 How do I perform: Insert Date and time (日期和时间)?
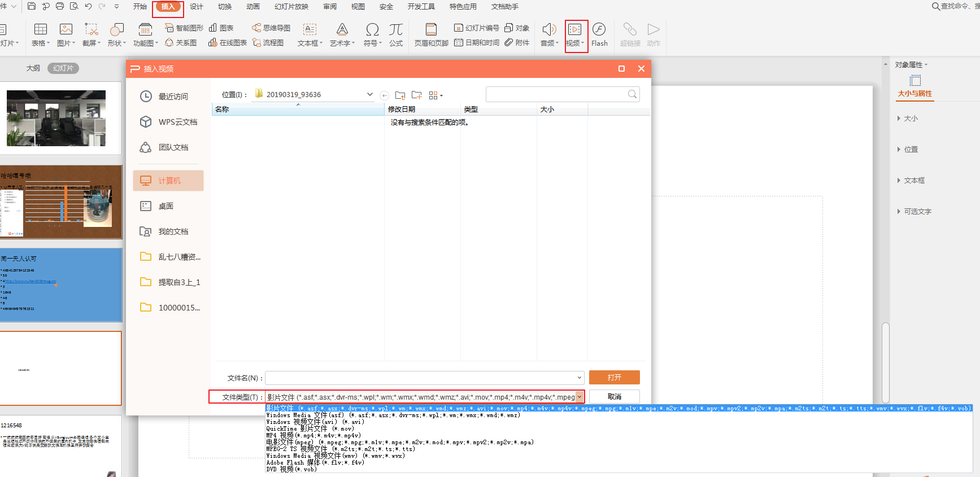[477, 42]
